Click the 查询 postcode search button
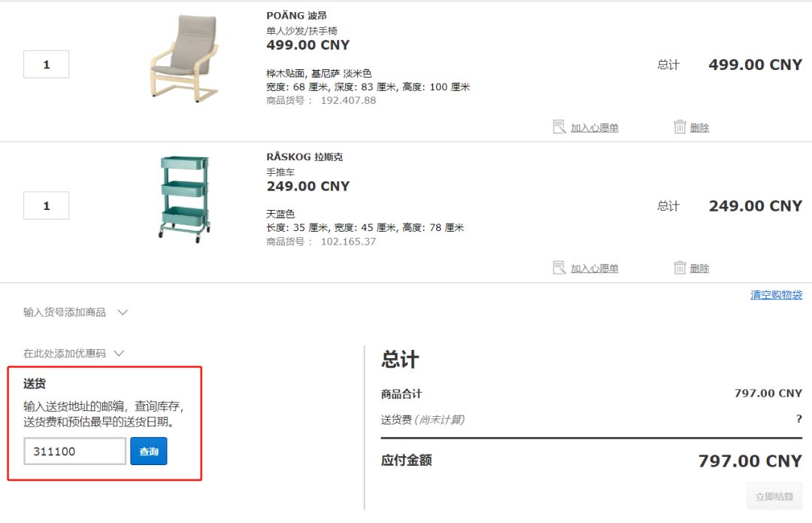 pyautogui.click(x=148, y=450)
